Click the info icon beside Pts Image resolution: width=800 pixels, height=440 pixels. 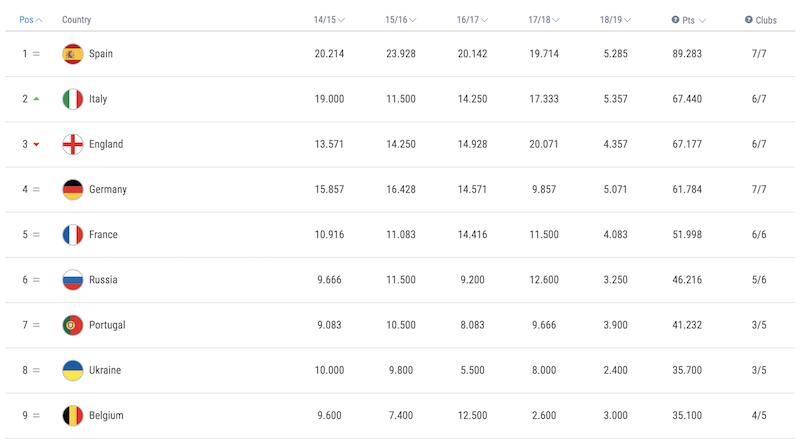click(x=675, y=19)
